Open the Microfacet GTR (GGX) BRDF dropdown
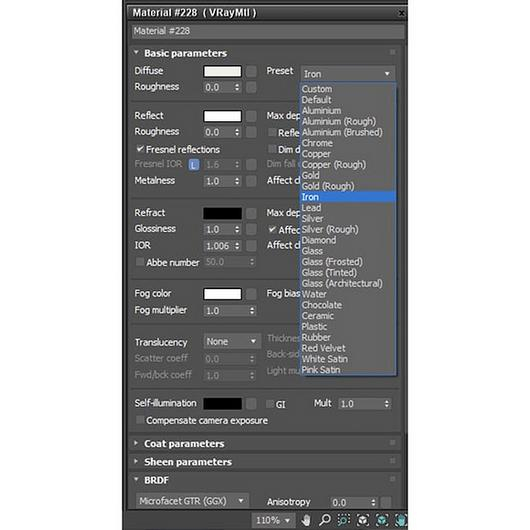Viewport: 530px width, 530px height. 192,501
